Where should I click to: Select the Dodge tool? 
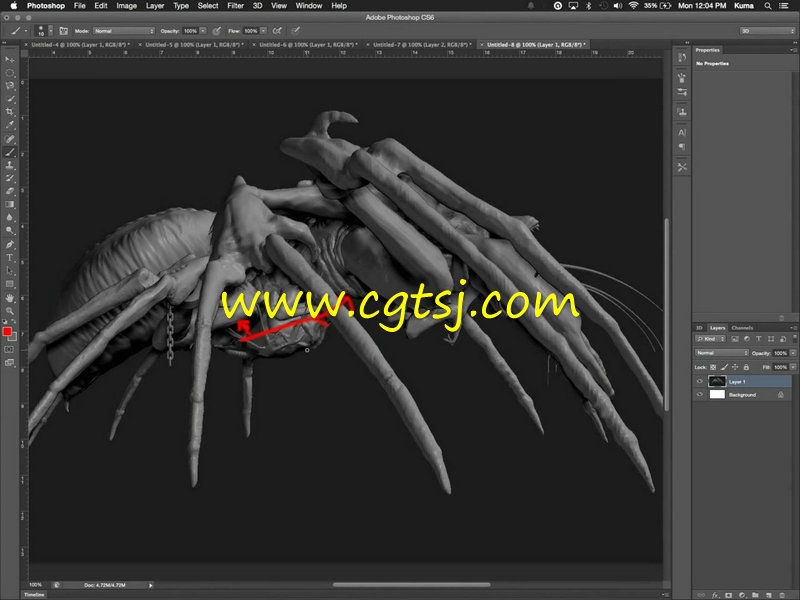9,231
